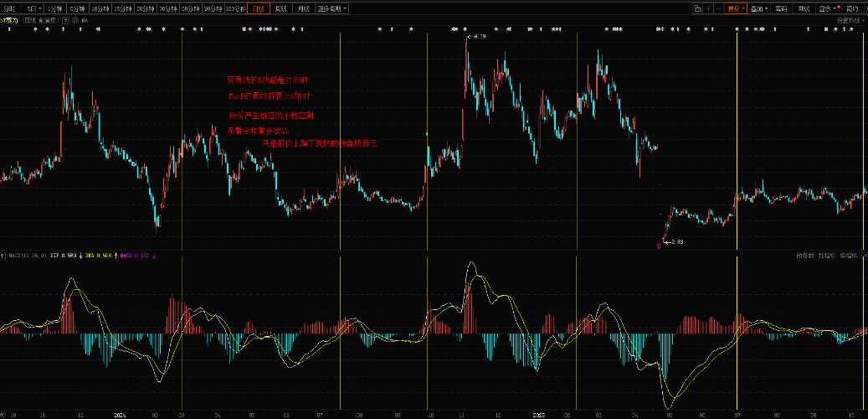Open the 5日 period dropdown

33,9
